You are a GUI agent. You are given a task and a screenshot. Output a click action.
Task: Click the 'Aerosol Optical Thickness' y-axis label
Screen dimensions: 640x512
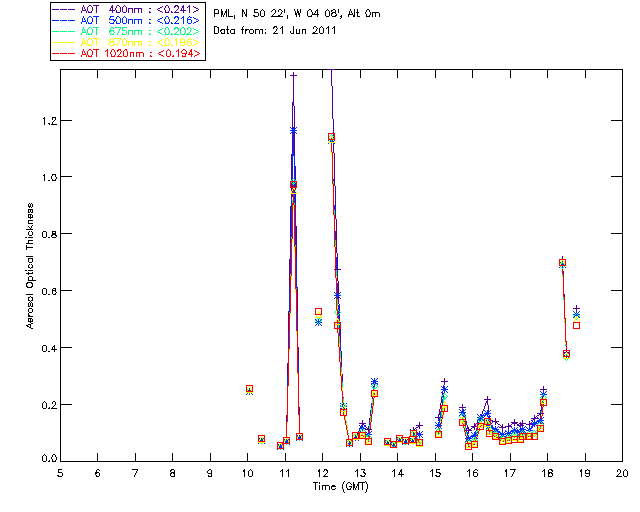[30, 266]
